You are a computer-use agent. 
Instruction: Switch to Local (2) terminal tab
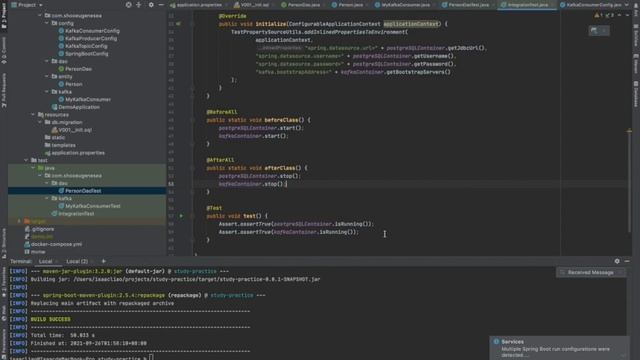point(80,261)
